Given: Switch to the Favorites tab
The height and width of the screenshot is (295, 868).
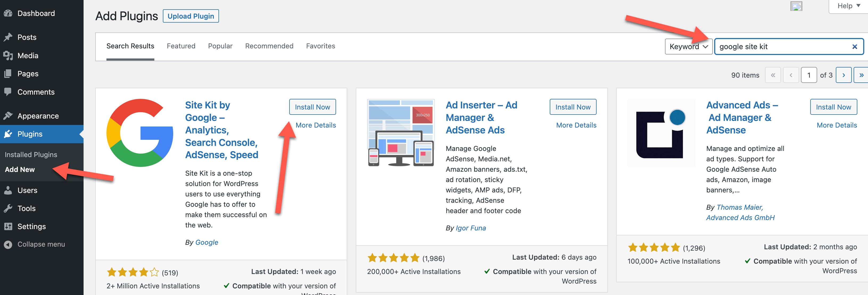Looking at the screenshot, I should [320, 46].
